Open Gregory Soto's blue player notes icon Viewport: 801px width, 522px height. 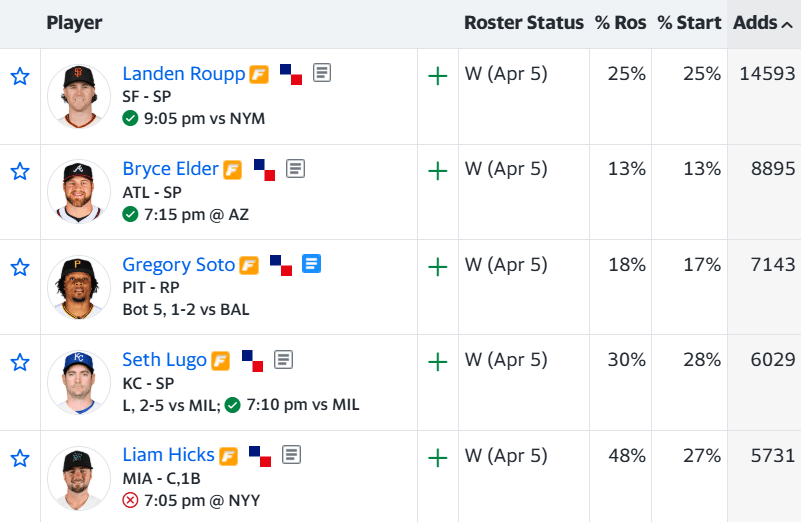311,264
